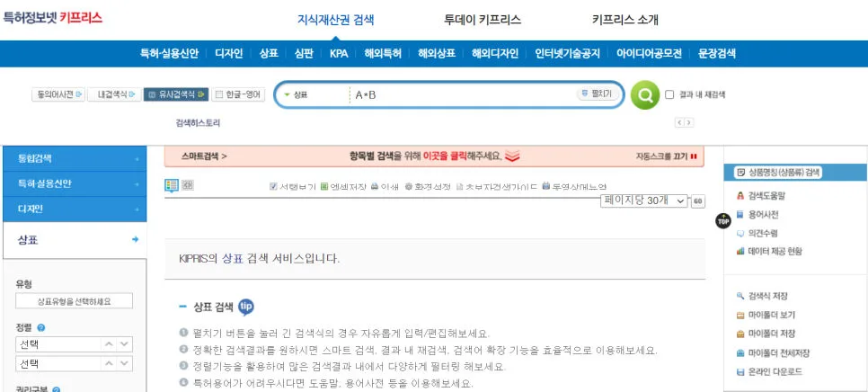Viewport: 868px width, 392px height.
Task: Switch to list view icon
Action: tap(171, 185)
